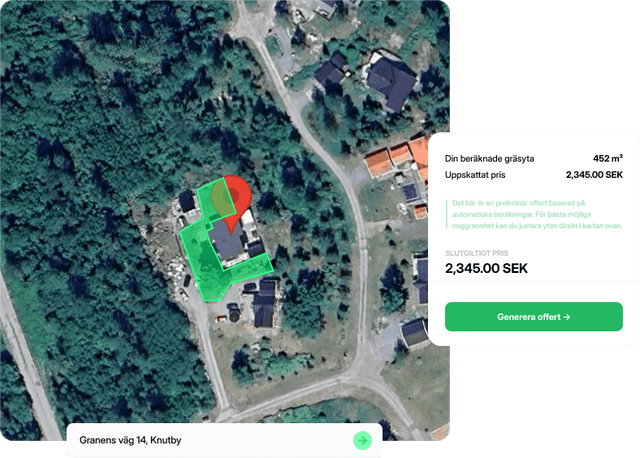This screenshot has height=458, width=640.
Task: Click the red location pin marker
Action: [235, 200]
